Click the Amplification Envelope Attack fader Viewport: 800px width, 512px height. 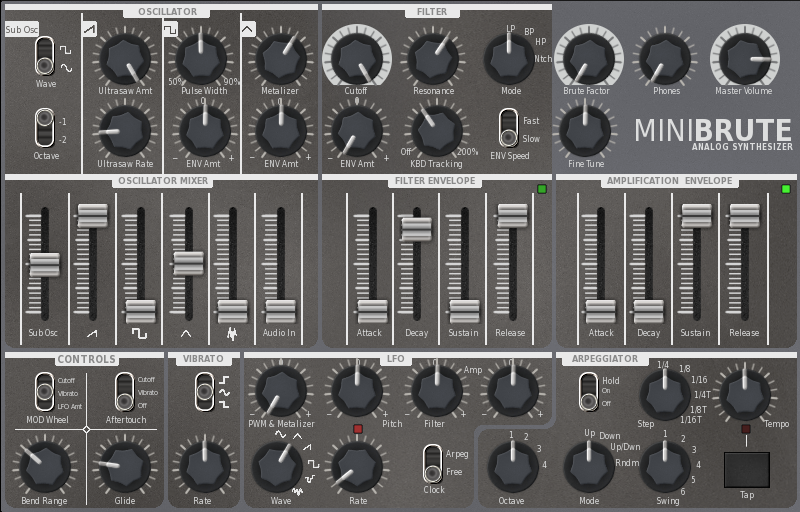601,311
